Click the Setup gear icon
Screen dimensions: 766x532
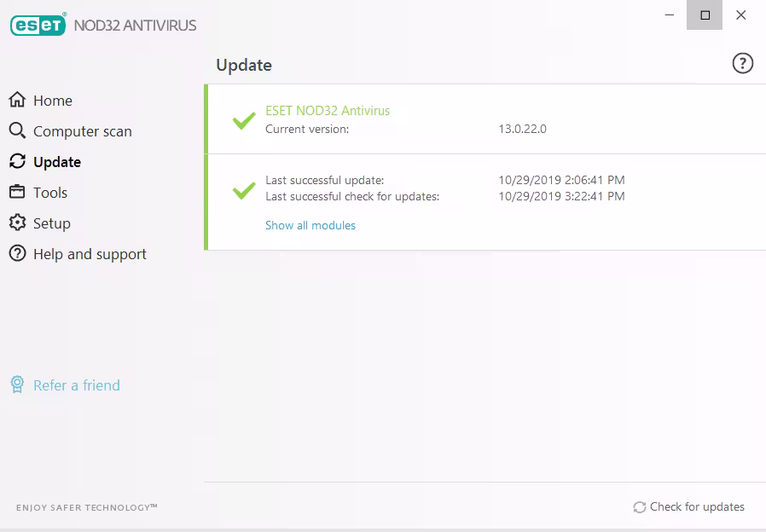17,223
